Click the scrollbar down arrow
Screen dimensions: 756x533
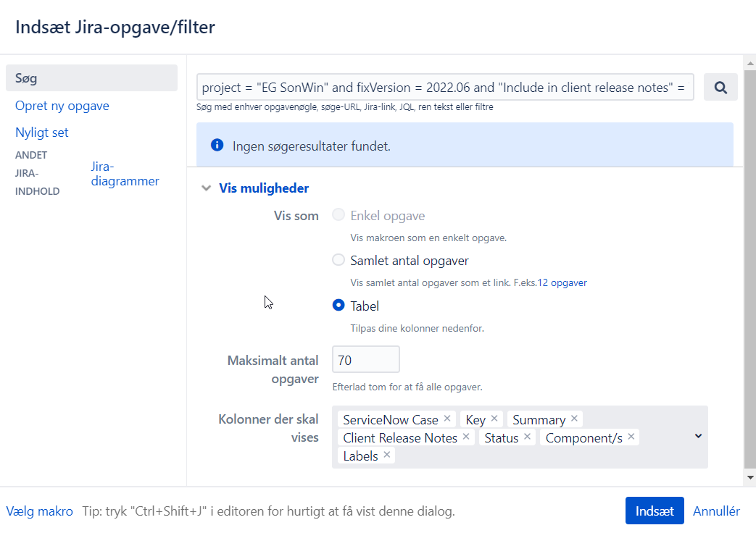coord(749,477)
